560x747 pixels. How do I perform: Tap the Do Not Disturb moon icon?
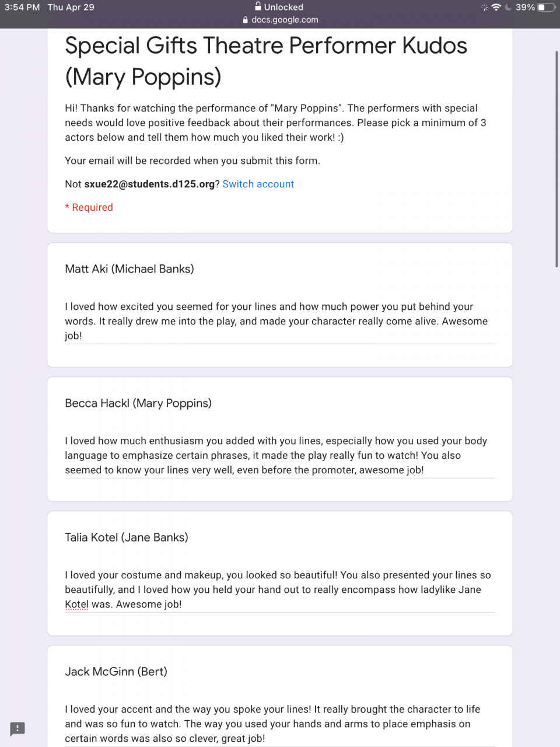pyautogui.click(x=508, y=7)
